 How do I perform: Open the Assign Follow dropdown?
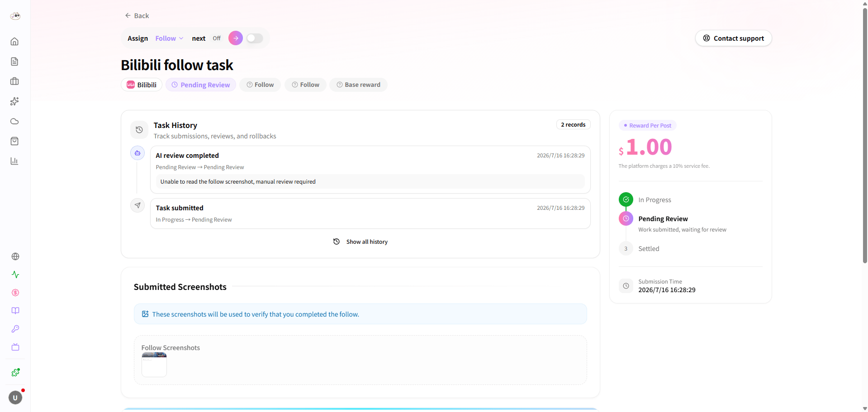[169, 38]
